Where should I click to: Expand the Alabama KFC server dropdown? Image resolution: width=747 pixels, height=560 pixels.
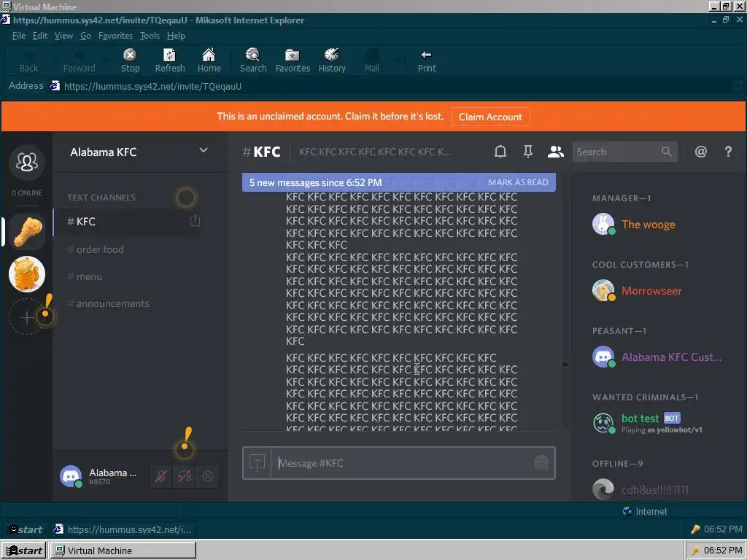click(204, 150)
